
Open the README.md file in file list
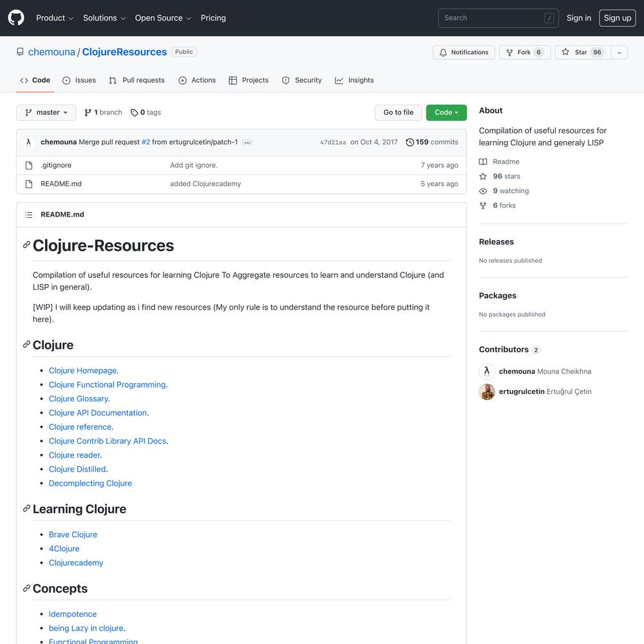click(x=61, y=184)
